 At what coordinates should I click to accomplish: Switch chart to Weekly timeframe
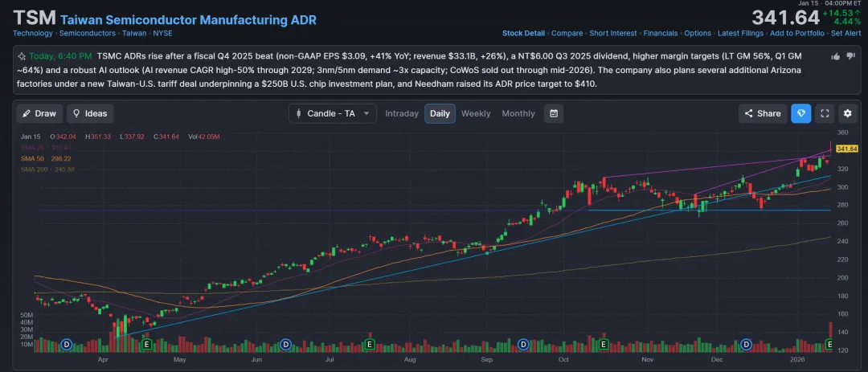pyautogui.click(x=476, y=113)
